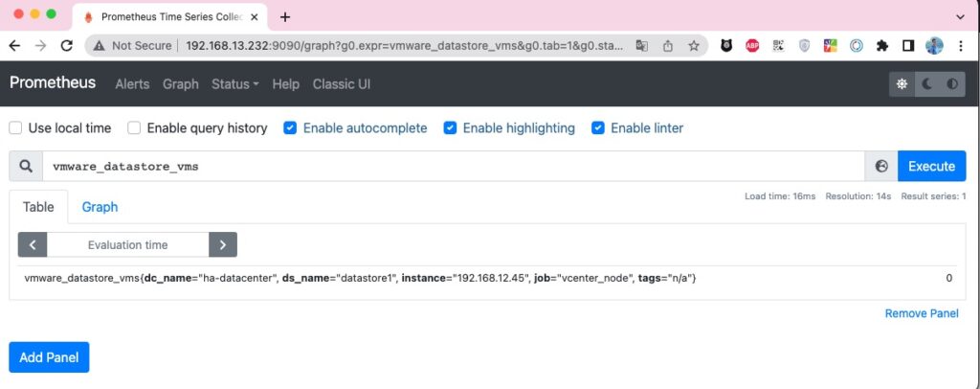Viewport: 980px width, 389px height.
Task: Enable the Use local time checkbox
Action: (15, 128)
